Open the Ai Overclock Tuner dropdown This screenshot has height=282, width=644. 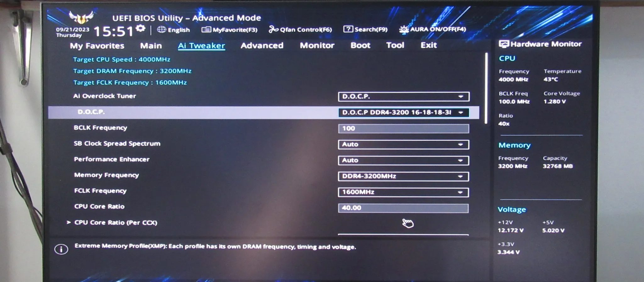tap(404, 96)
